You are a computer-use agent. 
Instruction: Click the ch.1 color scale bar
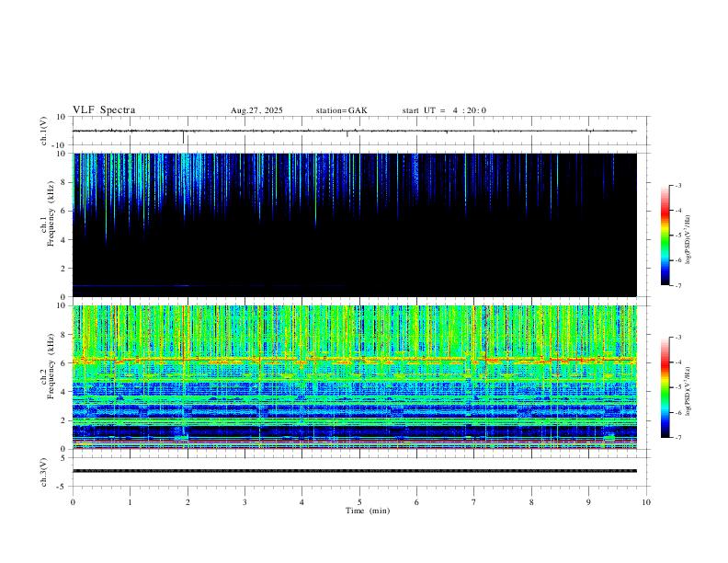click(665, 236)
